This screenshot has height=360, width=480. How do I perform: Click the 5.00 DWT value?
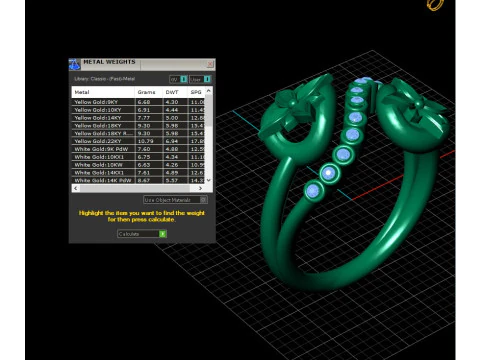coord(172,118)
